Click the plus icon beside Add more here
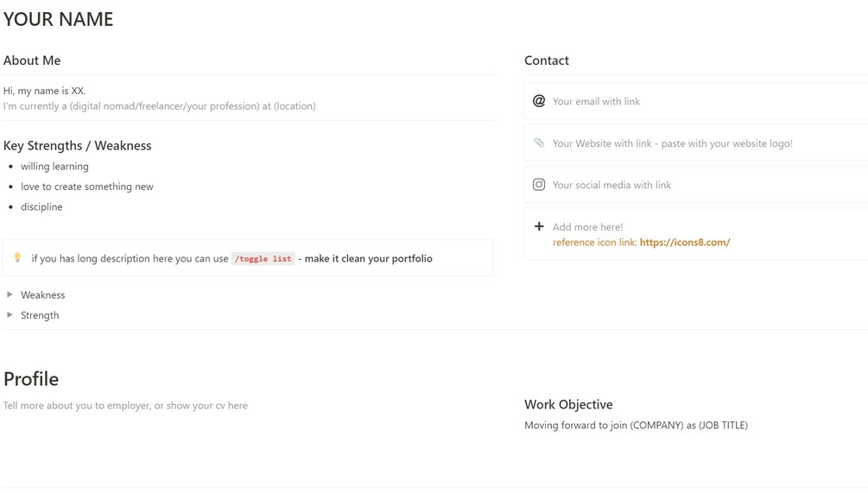 point(539,226)
